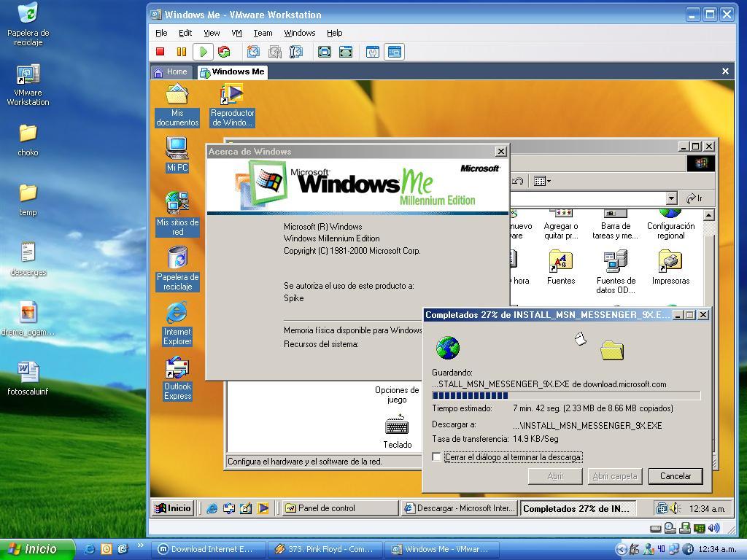Click the Revert to snapshot toolbar icon
747x560 pixels.
click(275, 52)
